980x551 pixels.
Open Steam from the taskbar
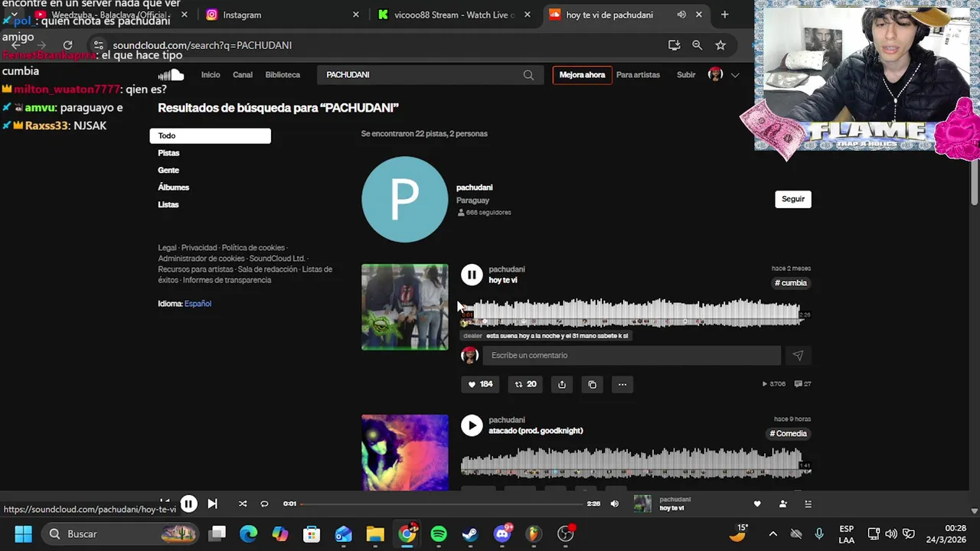(470, 534)
